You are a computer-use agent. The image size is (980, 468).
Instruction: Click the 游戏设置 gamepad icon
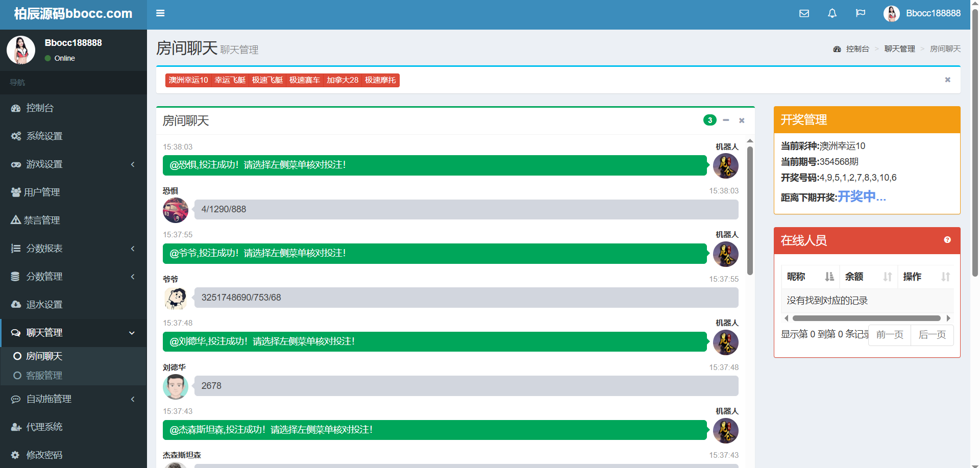pyautogui.click(x=16, y=164)
